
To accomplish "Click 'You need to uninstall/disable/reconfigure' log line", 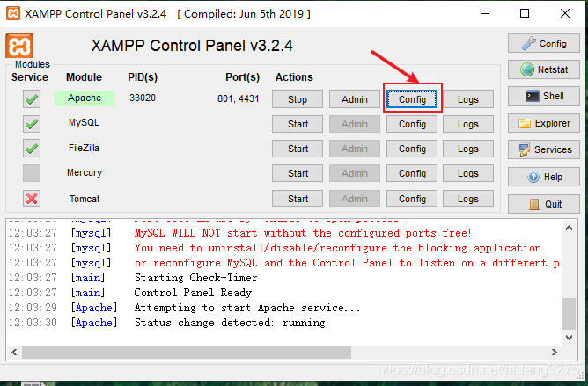I will coord(337,248).
